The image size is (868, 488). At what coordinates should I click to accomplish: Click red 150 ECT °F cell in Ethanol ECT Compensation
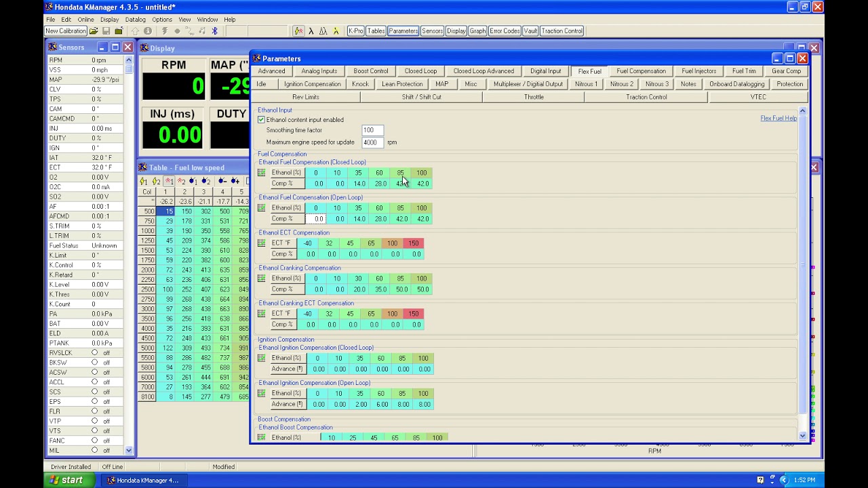click(414, 243)
